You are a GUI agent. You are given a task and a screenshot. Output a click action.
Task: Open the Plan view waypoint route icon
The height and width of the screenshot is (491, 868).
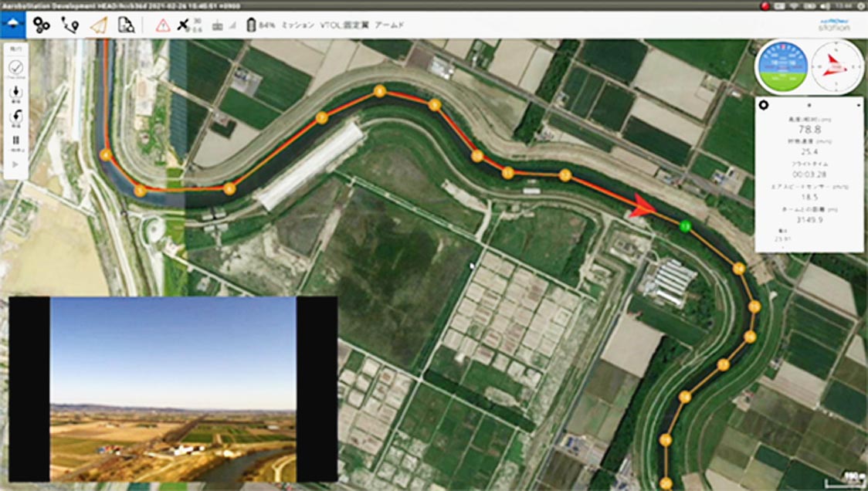(70, 25)
